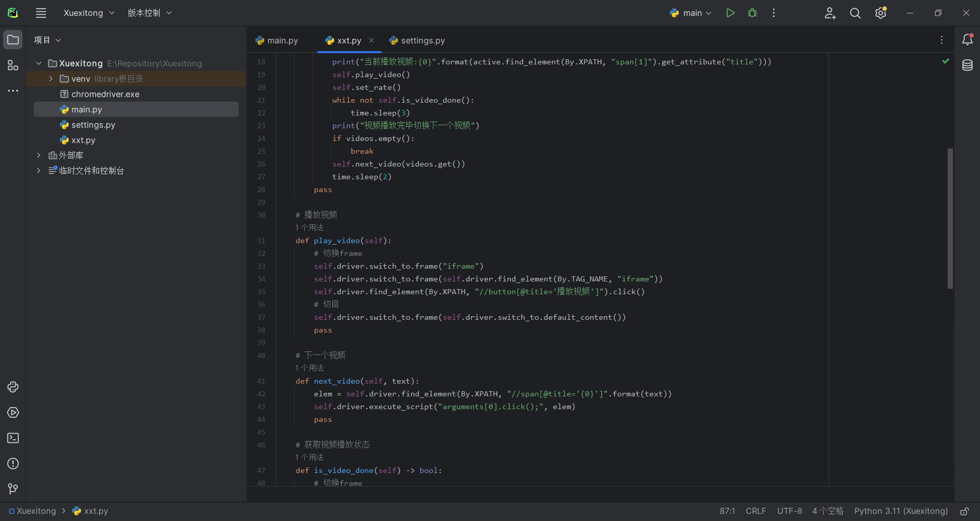Click usages hint above is_video_done
The width and height of the screenshot is (980, 521).
click(x=309, y=457)
